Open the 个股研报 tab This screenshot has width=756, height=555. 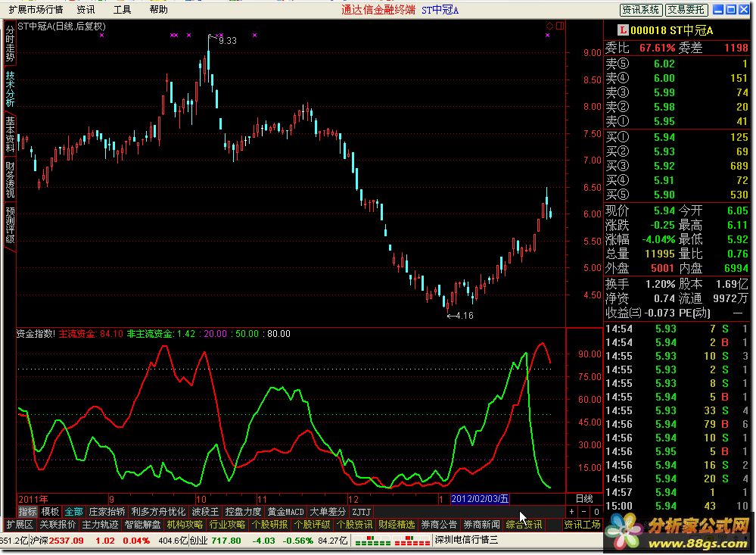[270, 525]
